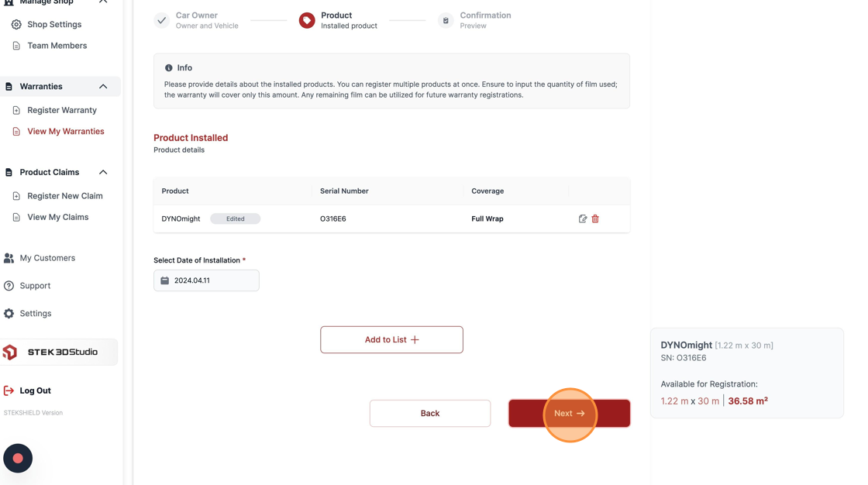Click the edit icon in DYNOmight row
Viewport: 868px width, 485px height.
[x=582, y=218]
